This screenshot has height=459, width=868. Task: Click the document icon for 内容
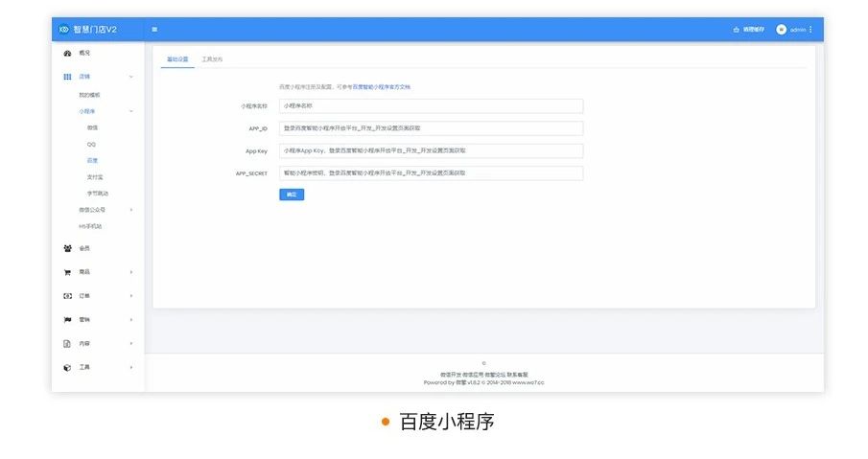click(67, 343)
